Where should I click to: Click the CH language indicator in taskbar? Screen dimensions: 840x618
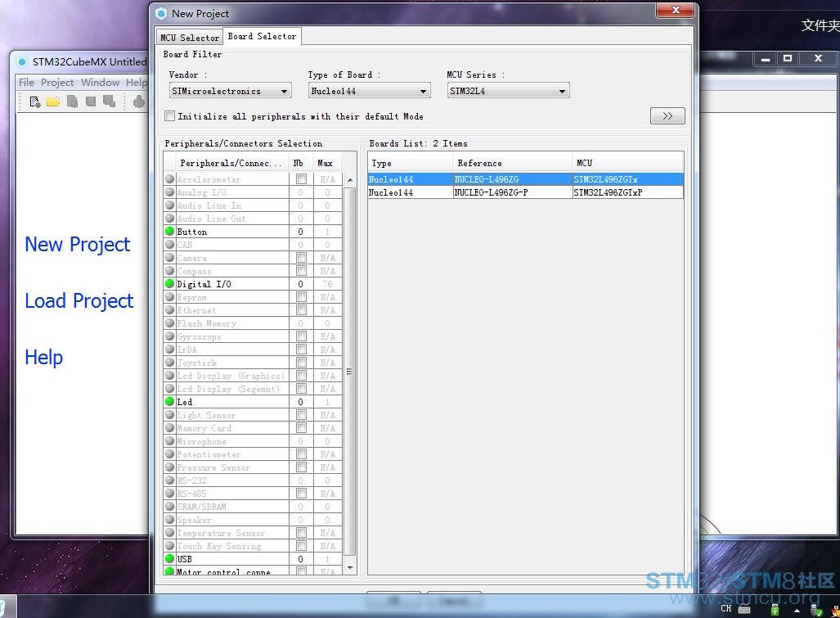tap(725, 608)
